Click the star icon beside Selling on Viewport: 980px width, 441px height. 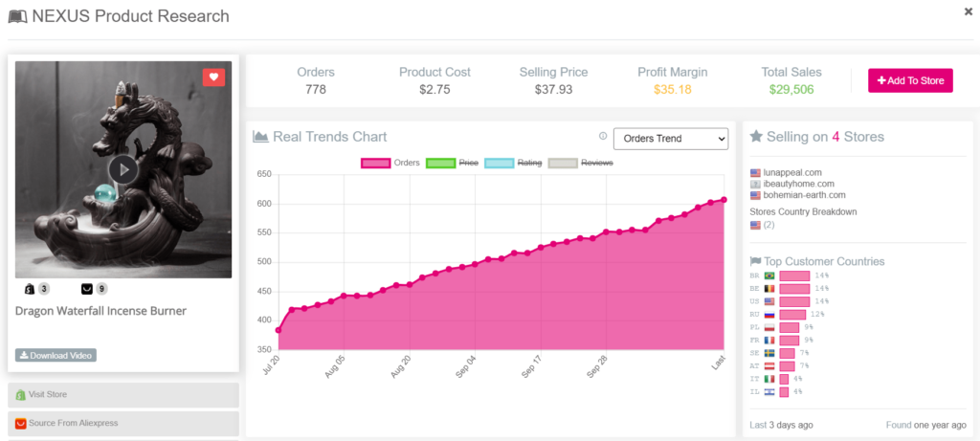click(x=756, y=137)
